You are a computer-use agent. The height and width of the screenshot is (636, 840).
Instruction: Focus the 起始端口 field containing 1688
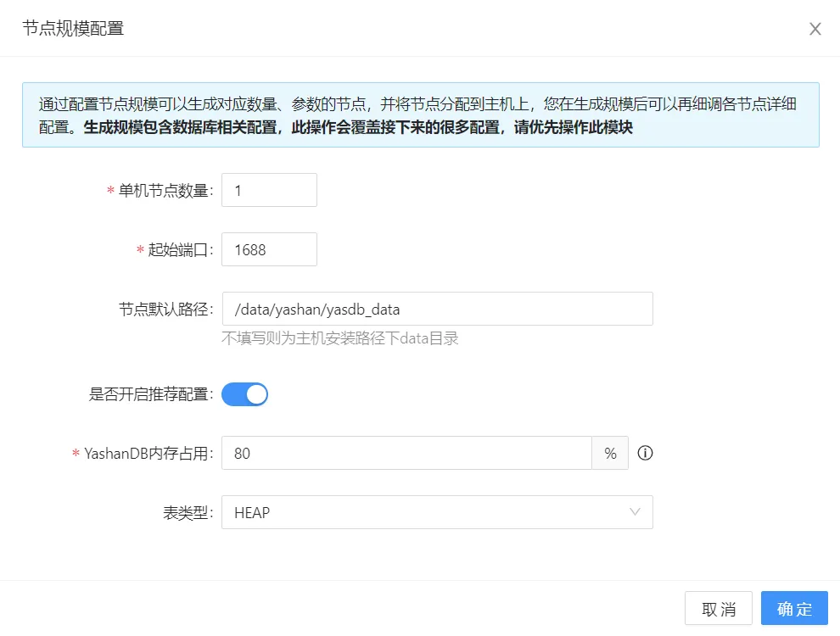click(269, 249)
